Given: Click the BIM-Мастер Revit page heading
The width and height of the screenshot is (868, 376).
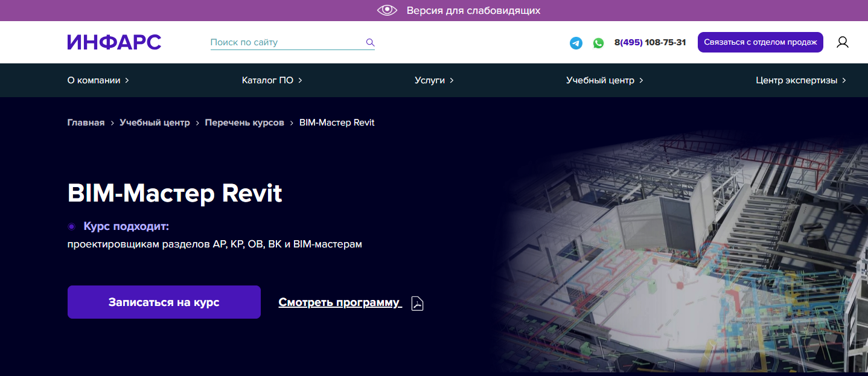Looking at the screenshot, I should (175, 194).
